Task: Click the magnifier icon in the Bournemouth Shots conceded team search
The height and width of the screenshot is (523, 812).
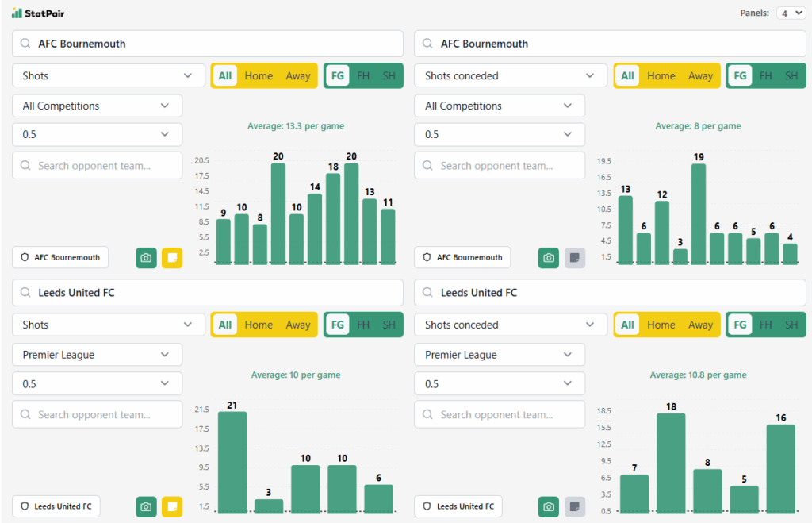Action: (427, 44)
